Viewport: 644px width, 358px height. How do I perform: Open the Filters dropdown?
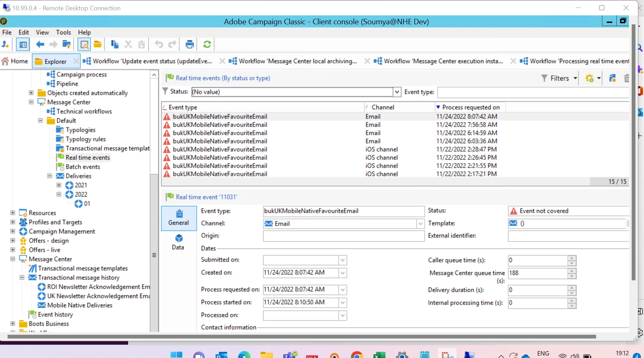560,78
